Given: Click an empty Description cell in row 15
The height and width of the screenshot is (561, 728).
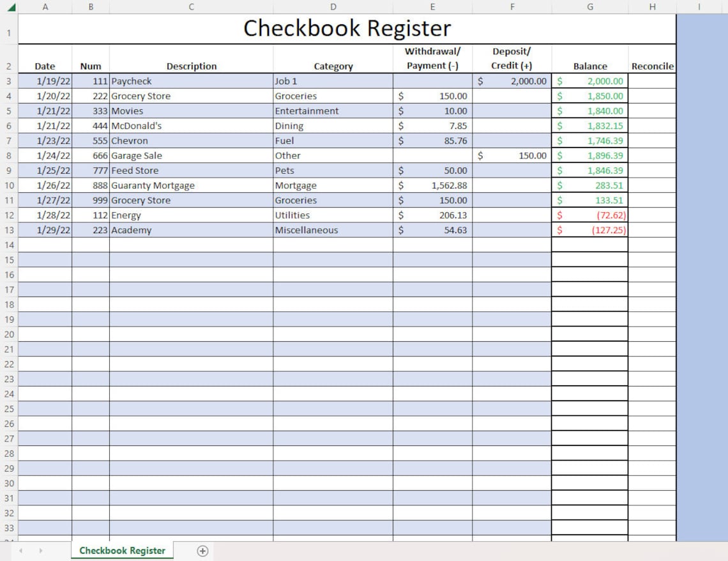Looking at the screenshot, I should 191,260.
